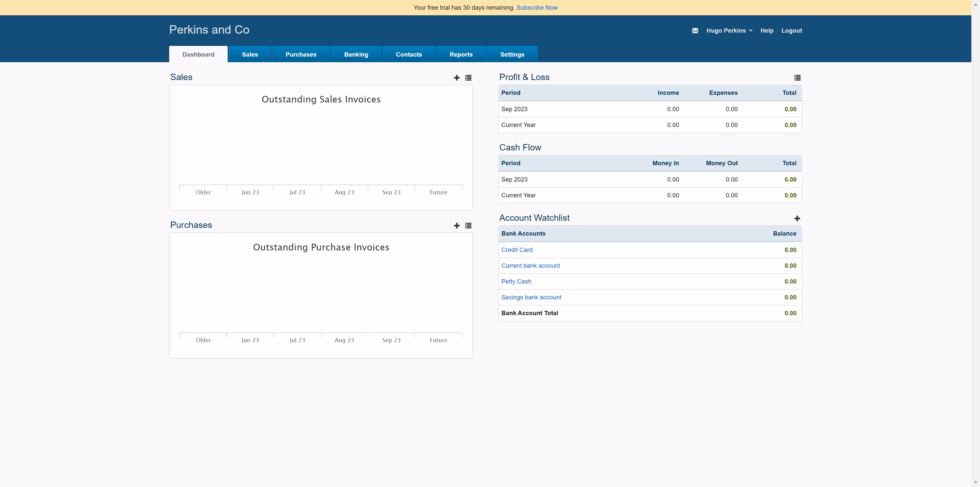The image size is (980, 487).
Task: Open the Sales list view icon
Action: click(468, 78)
